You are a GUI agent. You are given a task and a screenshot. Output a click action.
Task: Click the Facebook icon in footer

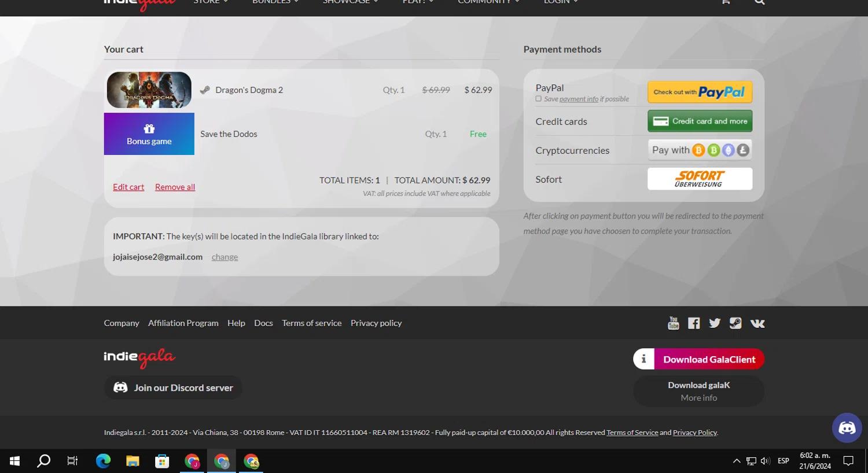point(694,323)
